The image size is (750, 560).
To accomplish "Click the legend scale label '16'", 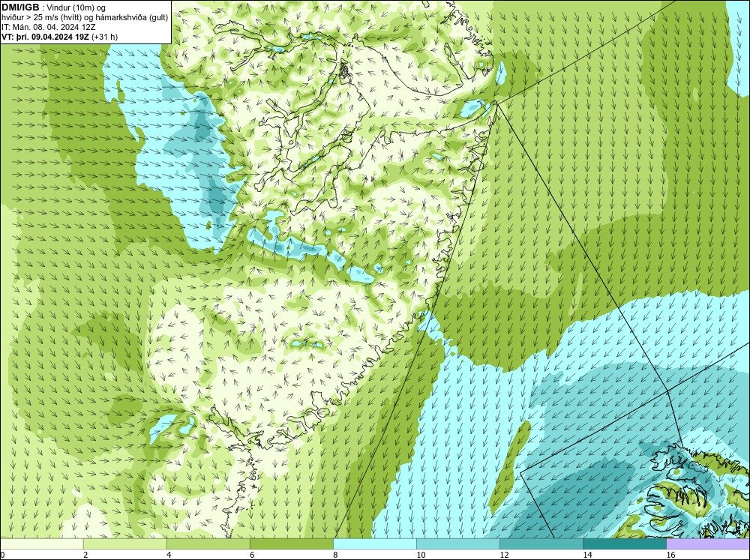I will click(670, 555).
